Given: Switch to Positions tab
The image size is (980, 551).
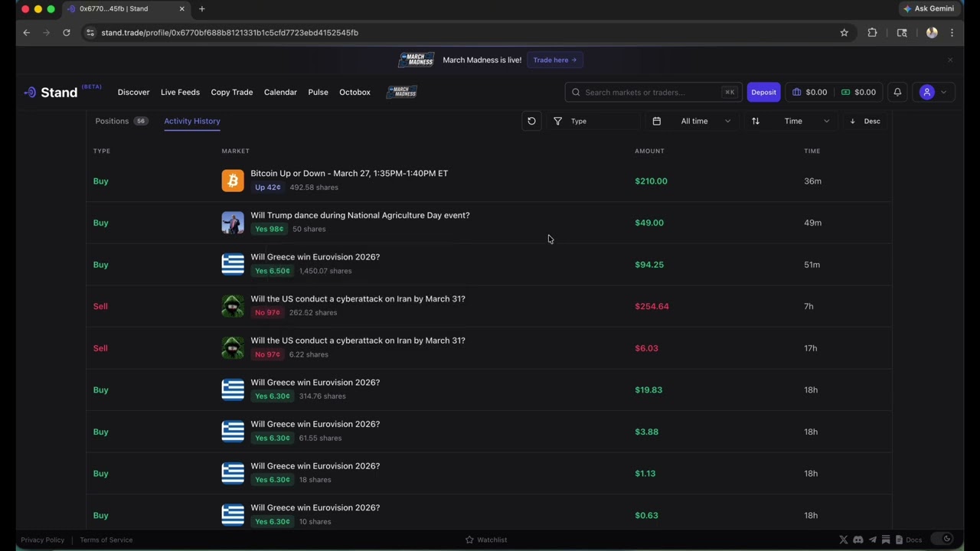Looking at the screenshot, I should coord(121,121).
